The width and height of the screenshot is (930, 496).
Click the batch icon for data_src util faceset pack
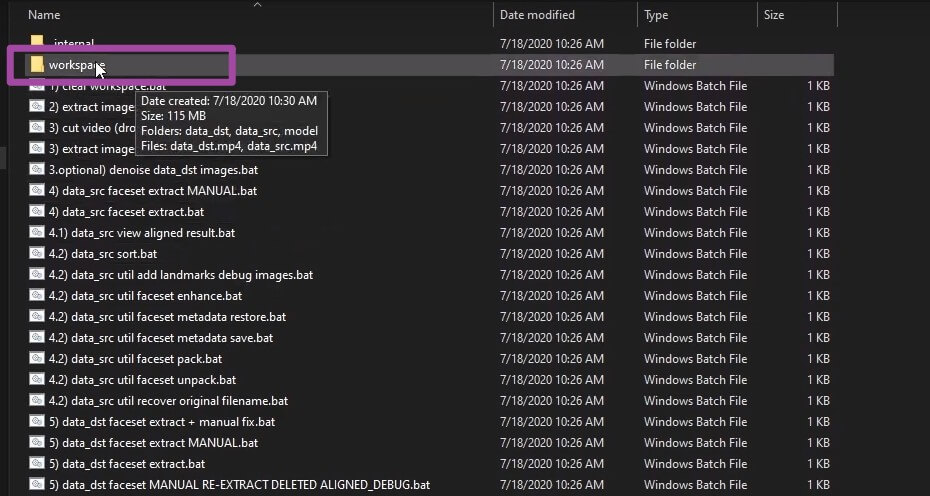(x=37, y=359)
